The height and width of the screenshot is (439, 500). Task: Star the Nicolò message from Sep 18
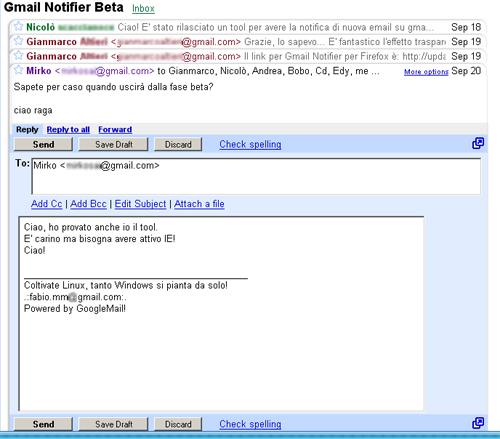click(19, 26)
